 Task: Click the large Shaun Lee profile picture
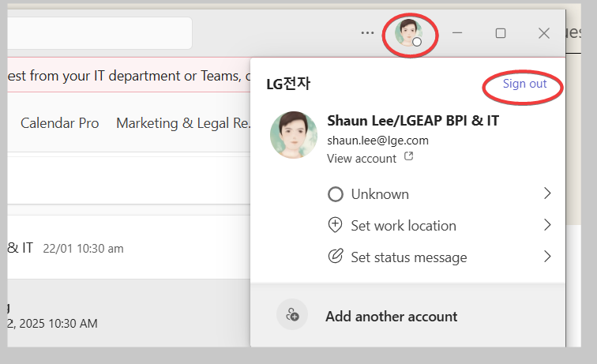(294, 135)
